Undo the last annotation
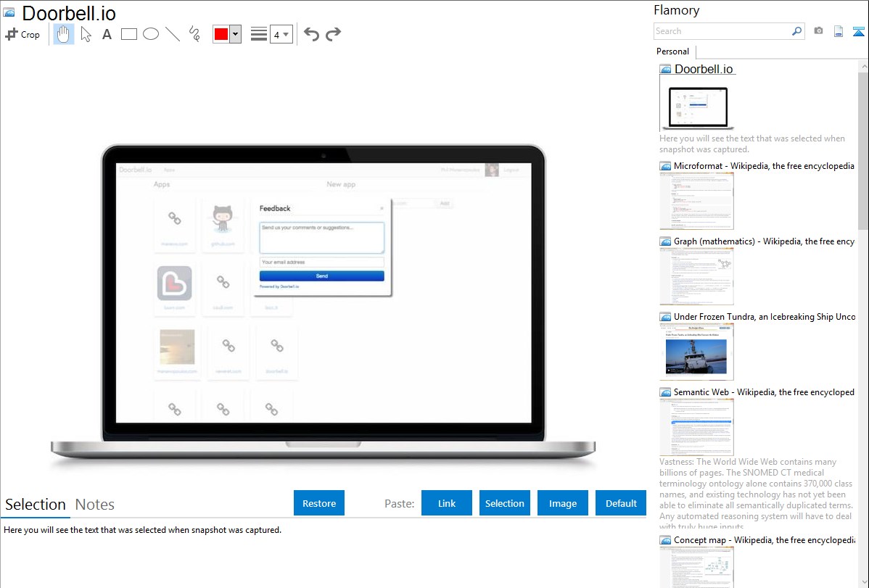The height and width of the screenshot is (588, 869). pyautogui.click(x=311, y=34)
